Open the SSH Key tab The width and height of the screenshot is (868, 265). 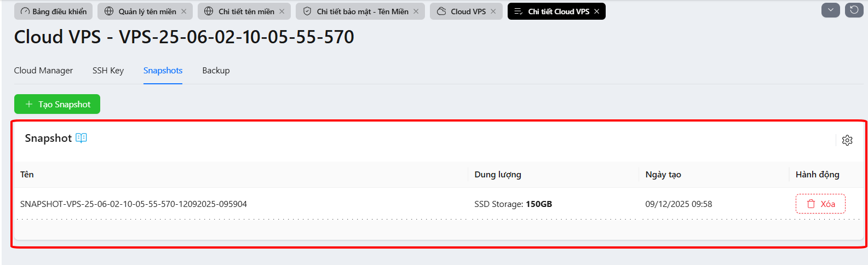coord(108,71)
